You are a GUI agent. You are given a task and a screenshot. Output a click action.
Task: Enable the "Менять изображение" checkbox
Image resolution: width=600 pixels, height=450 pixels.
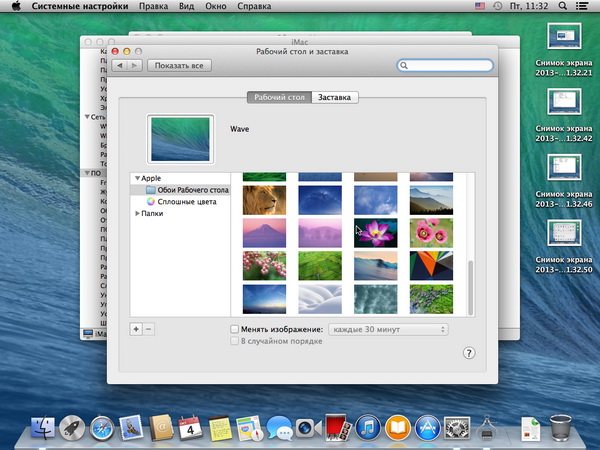pyautogui.click(x=234, y=329)
